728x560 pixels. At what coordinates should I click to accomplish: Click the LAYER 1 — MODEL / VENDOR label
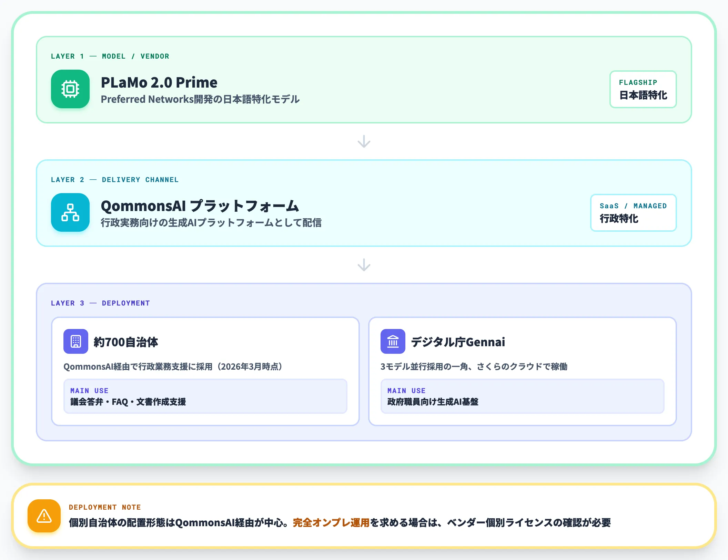(x=110, y=56)
